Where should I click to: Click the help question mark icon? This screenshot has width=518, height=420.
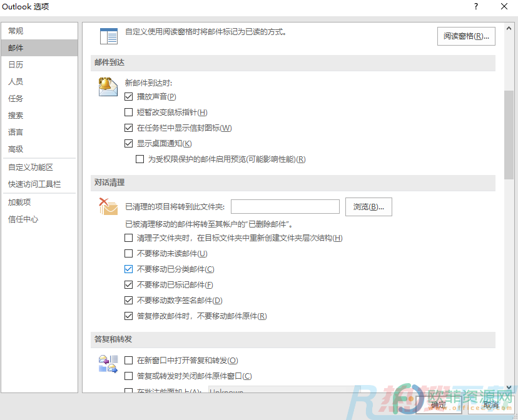pos(475,6)
